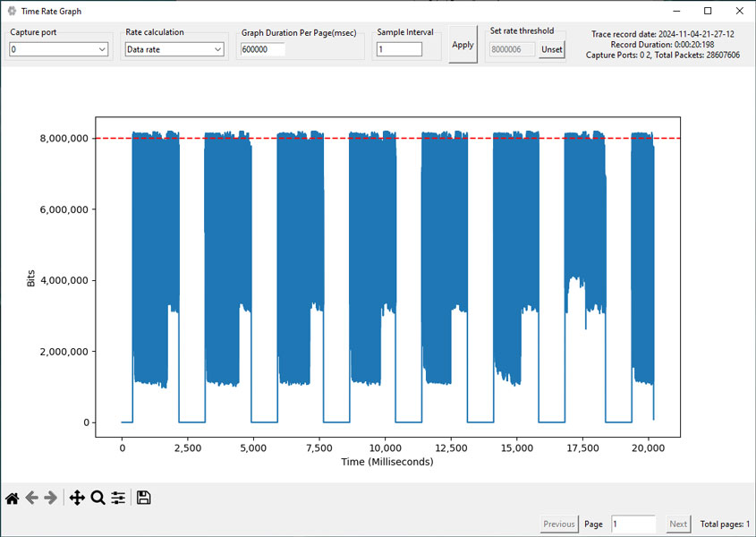The height and width of the screenshot is (537, 756).
Task: Click the Total Packets text
Action: pos(697,55)
